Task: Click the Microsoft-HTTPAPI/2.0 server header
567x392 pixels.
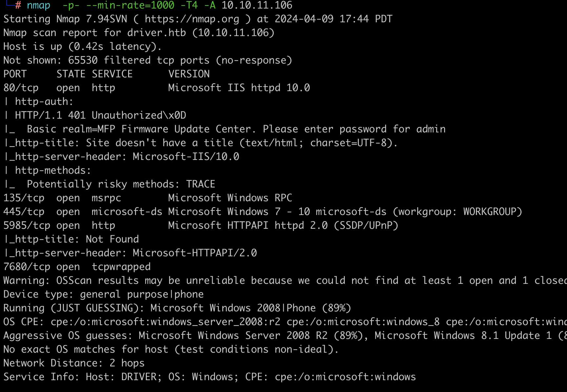Action: click(195, 253)
